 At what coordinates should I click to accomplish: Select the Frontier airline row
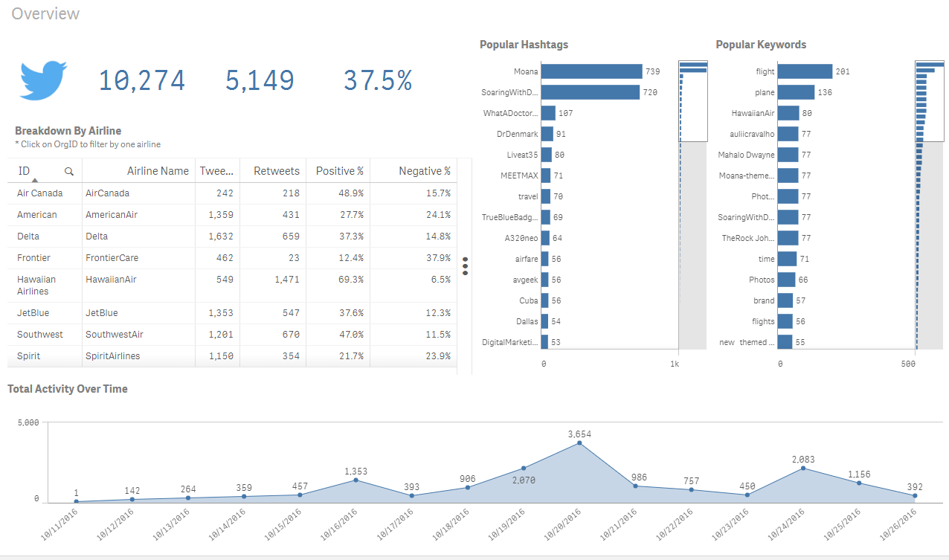[x=36, y=257]
